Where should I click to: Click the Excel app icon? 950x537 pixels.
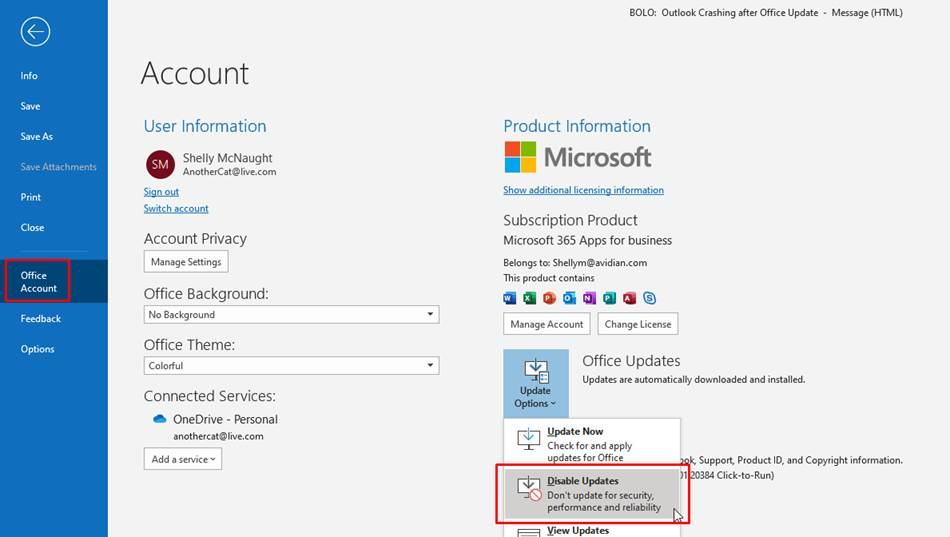point(530,298)
